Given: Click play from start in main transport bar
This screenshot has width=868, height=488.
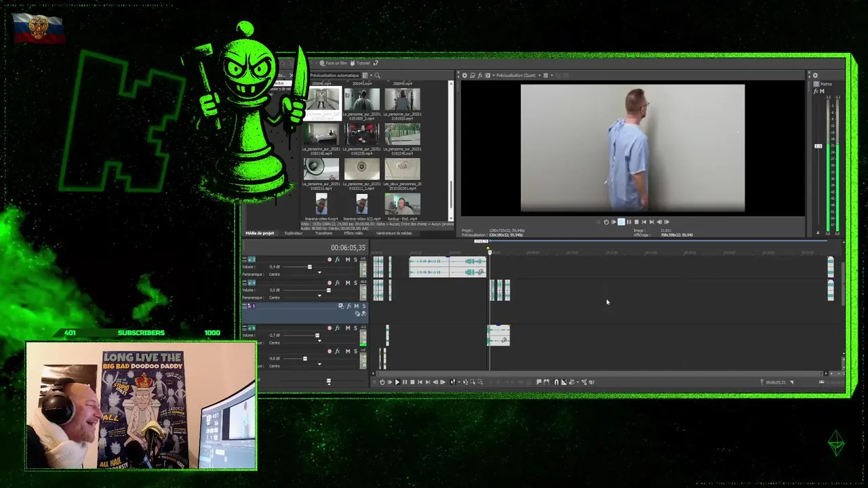Looking at the screenshot, I should (x=390, y=382).
